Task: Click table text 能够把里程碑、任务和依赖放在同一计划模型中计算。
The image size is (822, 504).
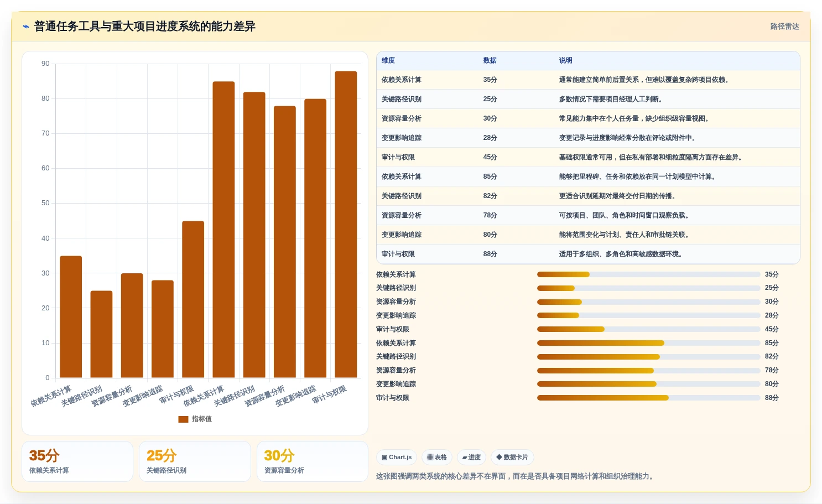Action: coord(638,176)
